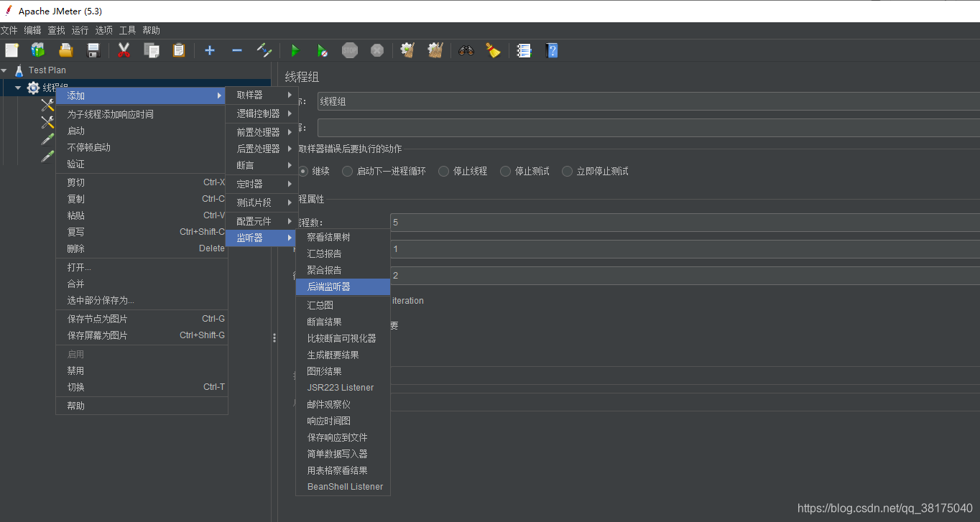Screen dimensions: 980x522
Task: Expand the 取样器 submenu
Action: click(x=262, y=95)
